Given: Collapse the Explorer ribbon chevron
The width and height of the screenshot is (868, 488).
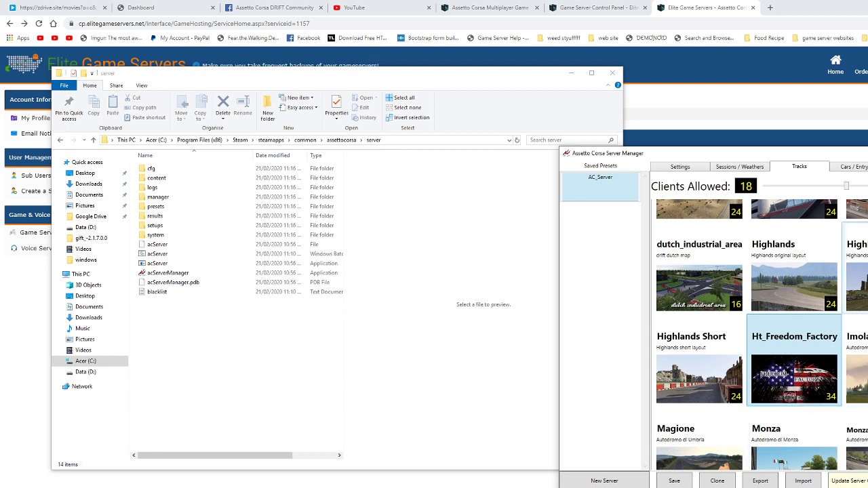Looking at the screenshot, I should pyautogui.click(x=608, y=85).
